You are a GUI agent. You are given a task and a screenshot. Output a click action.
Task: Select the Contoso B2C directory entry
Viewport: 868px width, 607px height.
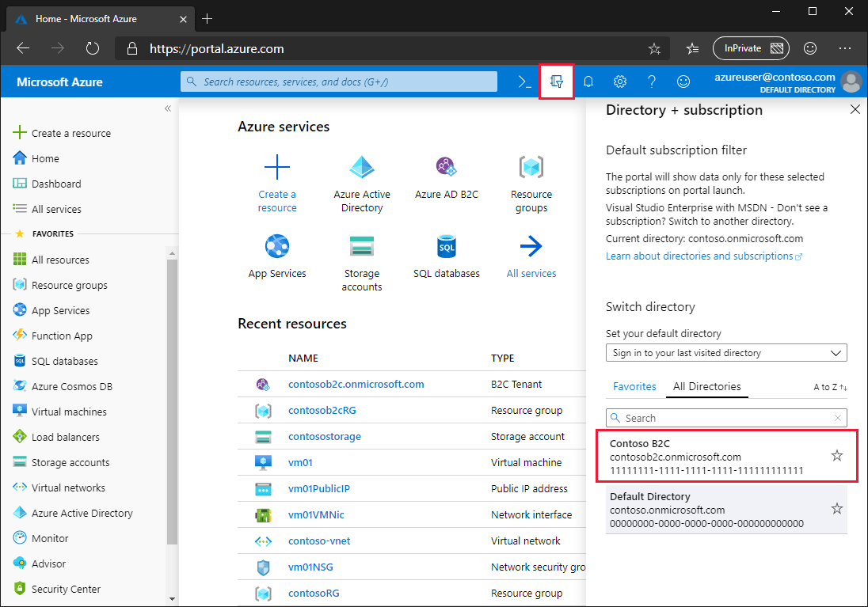726,457
